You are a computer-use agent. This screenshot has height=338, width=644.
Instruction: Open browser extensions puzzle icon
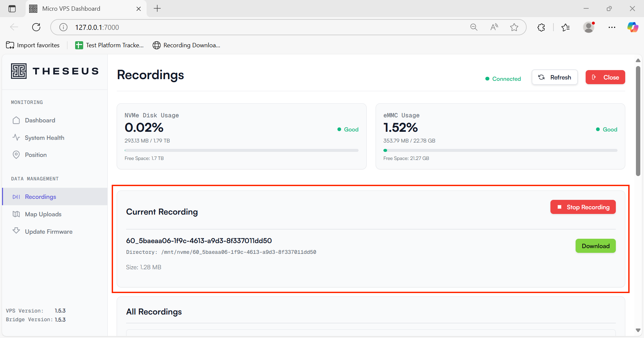point(541,27)
